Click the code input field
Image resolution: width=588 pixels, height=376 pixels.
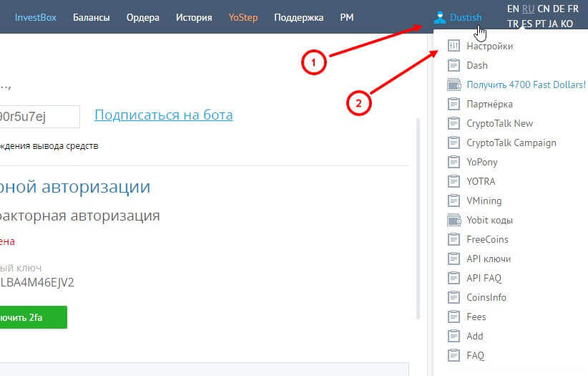click(39, 117)
